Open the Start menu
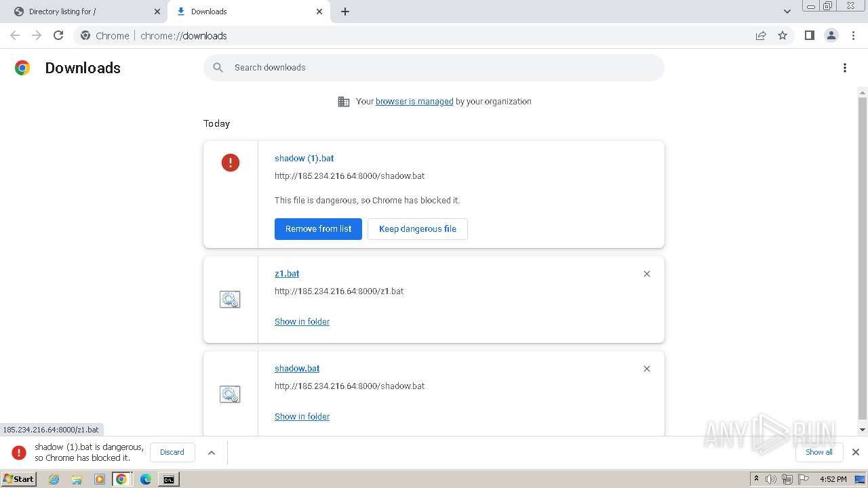 click(x=18, y=479)
